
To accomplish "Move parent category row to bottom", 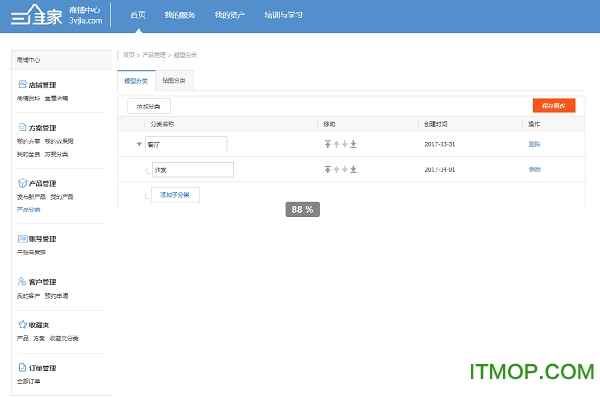I will (x=353, y=144).
